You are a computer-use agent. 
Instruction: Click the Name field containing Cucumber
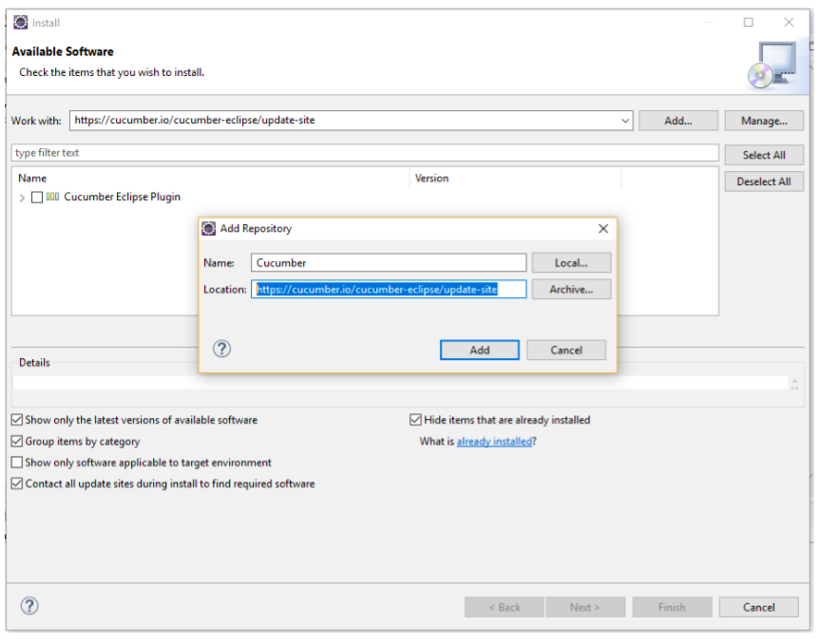pyautogui.click(x=389, y=263)
